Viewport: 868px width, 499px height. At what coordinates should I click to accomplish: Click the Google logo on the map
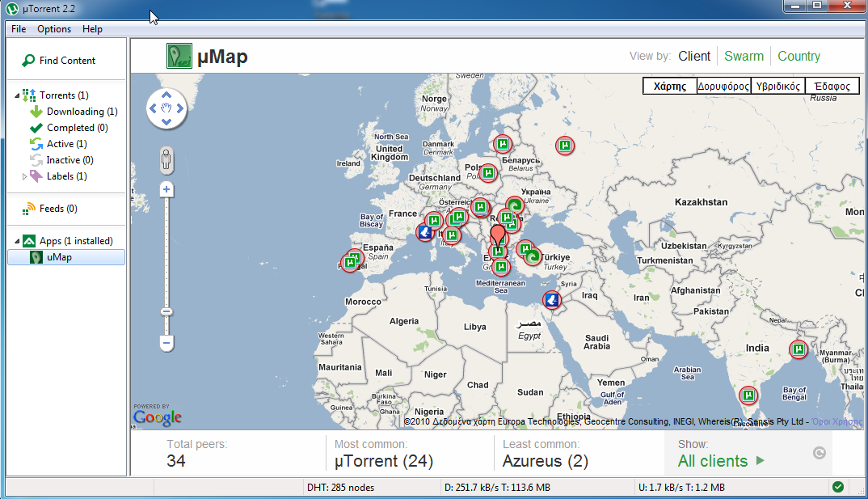(158, 417)
